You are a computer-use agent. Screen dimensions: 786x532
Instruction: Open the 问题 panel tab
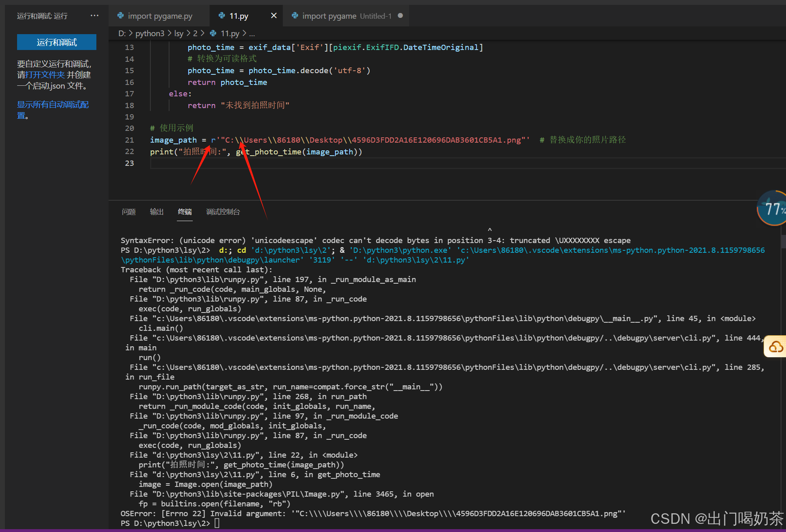point(128,212)
